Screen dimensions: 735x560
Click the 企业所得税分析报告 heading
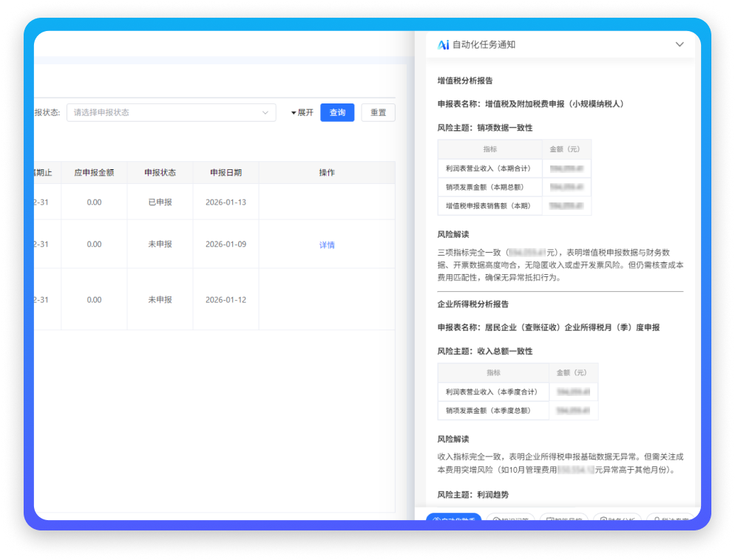[473, 304]
